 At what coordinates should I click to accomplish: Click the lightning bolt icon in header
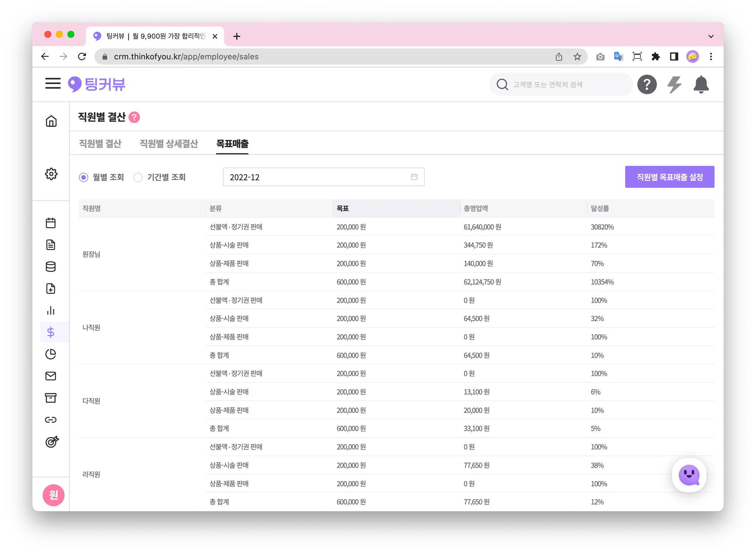click(x=674, y=84)
